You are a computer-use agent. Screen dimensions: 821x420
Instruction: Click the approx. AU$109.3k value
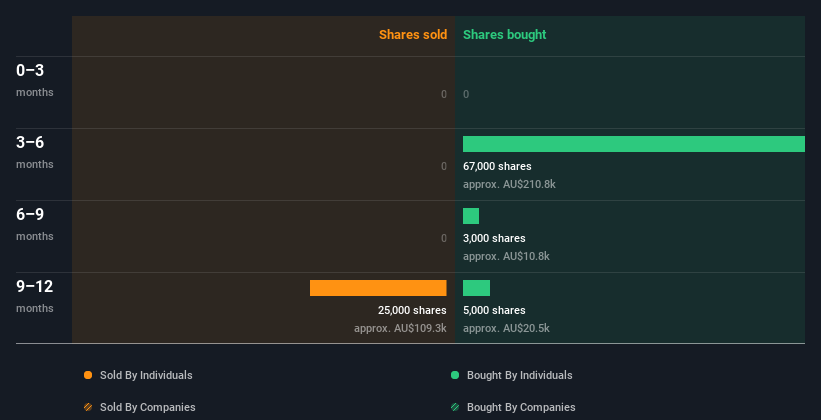tap(400, 328)
